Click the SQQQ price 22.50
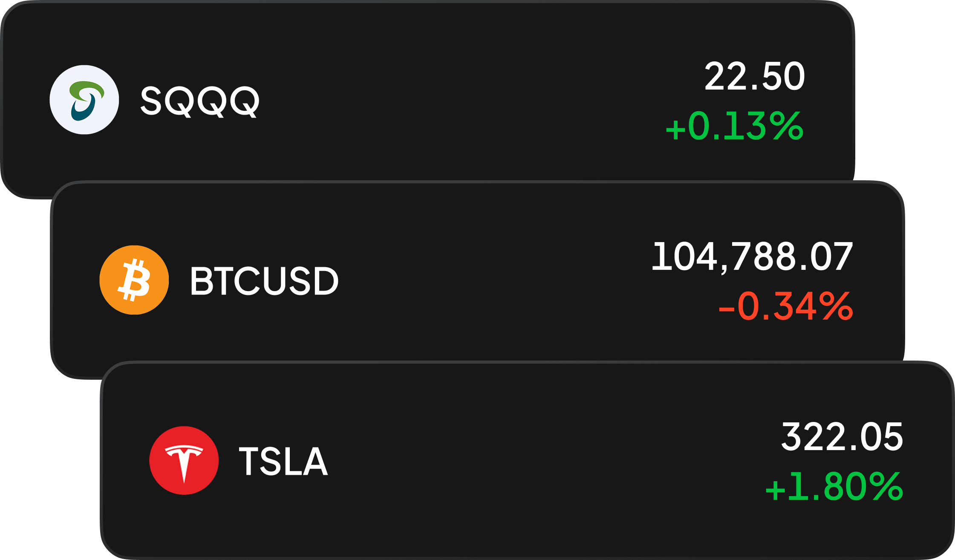955x560 pixels. [x=754, y=77]
